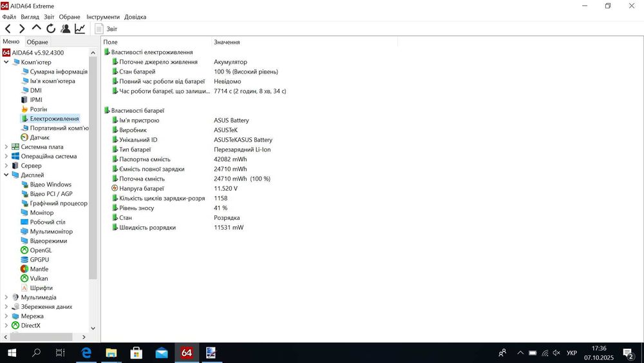
Task: Refresh the page with the circular arrow icon
Action: point(51,28)
